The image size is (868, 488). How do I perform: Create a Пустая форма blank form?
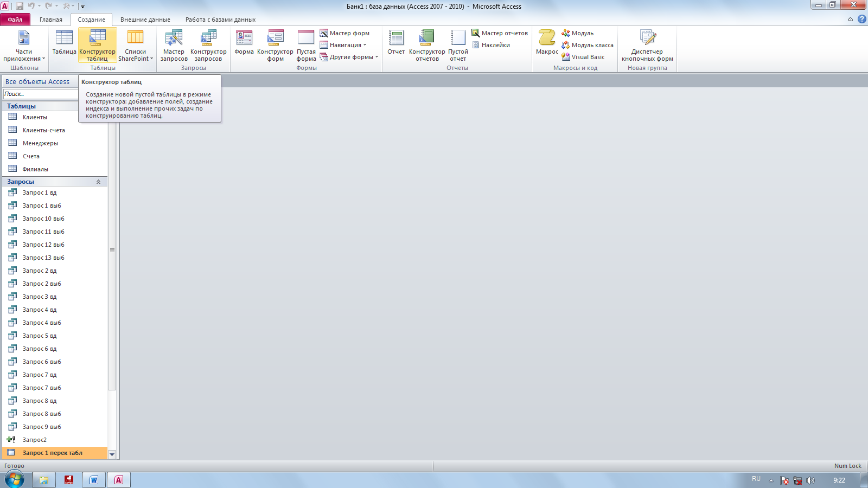point(306,46)
